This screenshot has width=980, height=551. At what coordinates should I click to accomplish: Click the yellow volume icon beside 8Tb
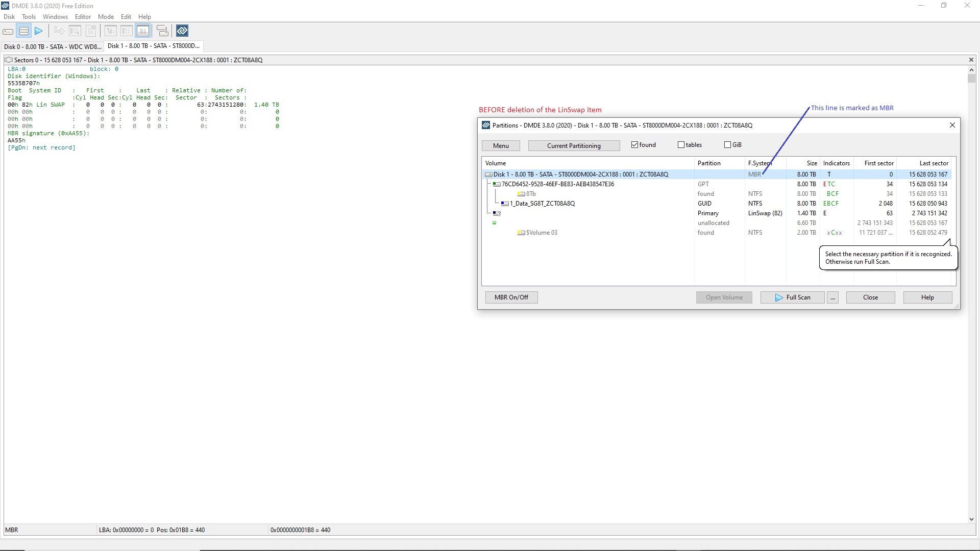[521, 194]
